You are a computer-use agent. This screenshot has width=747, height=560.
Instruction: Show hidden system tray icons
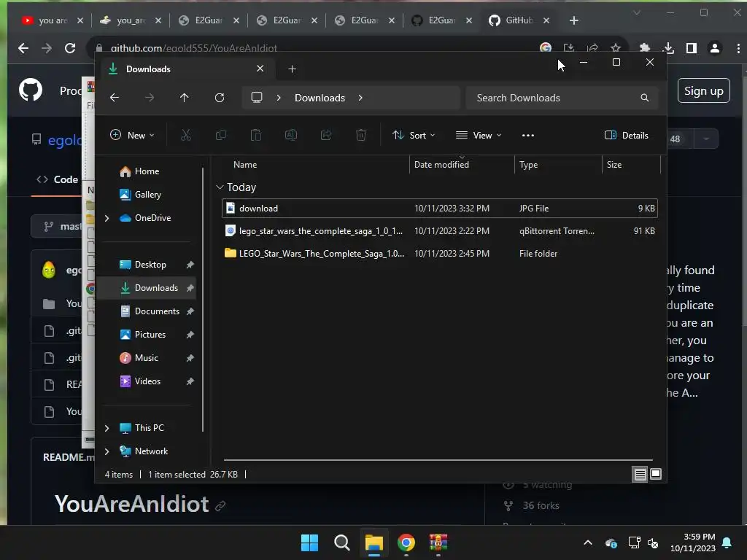(588, 542)
